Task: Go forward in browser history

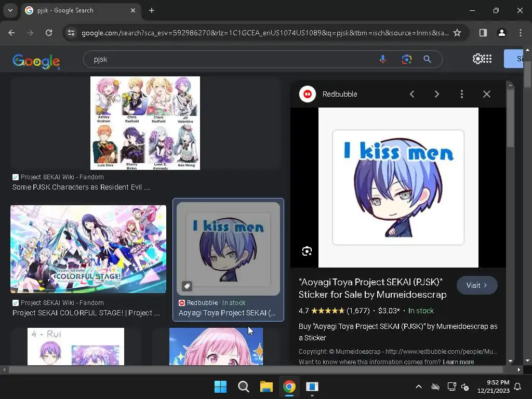Action: click(30, 33)
